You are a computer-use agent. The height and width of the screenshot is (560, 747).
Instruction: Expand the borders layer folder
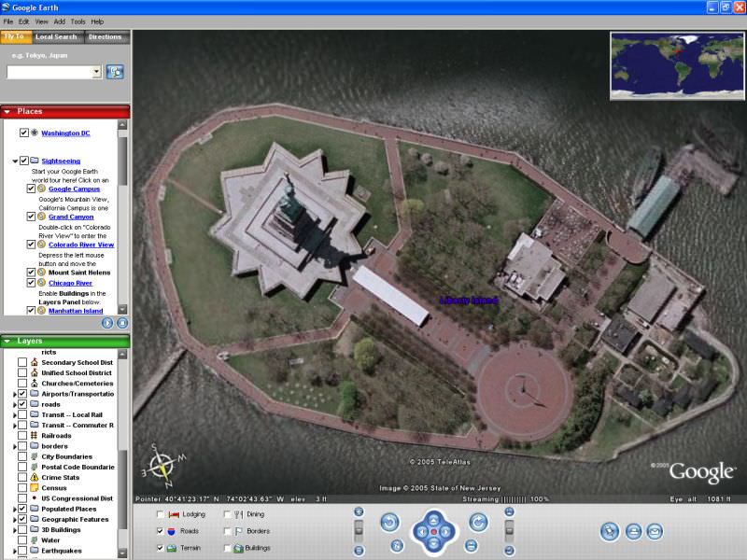click(x=15, y=447)
